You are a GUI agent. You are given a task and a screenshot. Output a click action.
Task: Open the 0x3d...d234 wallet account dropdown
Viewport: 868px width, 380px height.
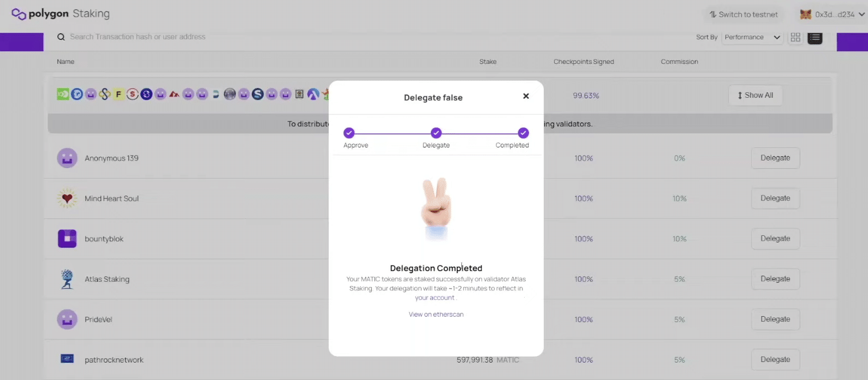click(x=833, y=15)
